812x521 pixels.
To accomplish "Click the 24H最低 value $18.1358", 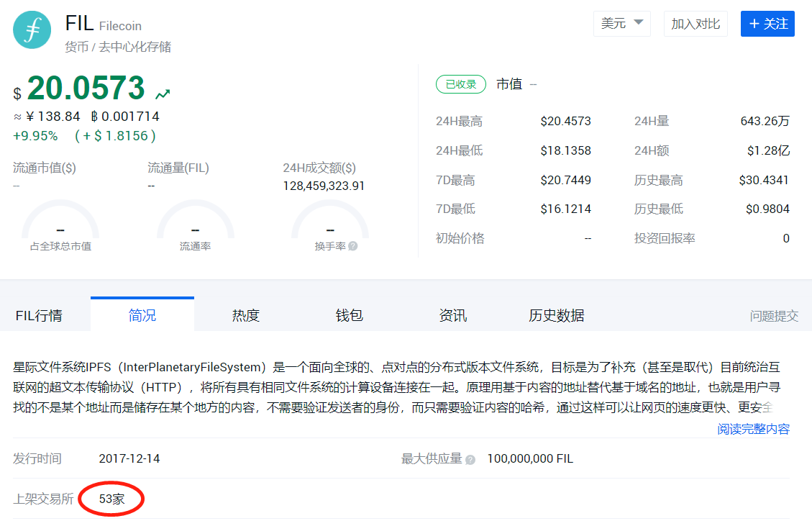I will (565, 150).
